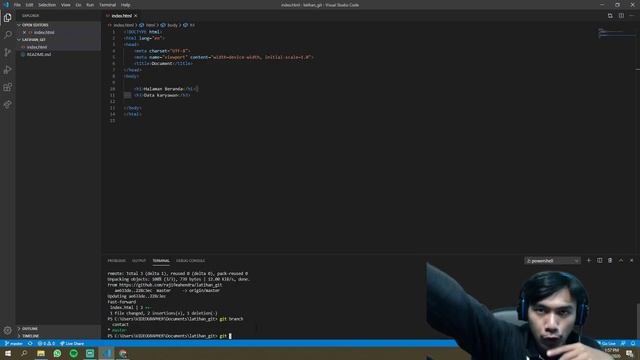Open the powershell terminal selector dropdown
Image resolution: width=640 pixels, height=360 pixels.
(x=552, y=260)
